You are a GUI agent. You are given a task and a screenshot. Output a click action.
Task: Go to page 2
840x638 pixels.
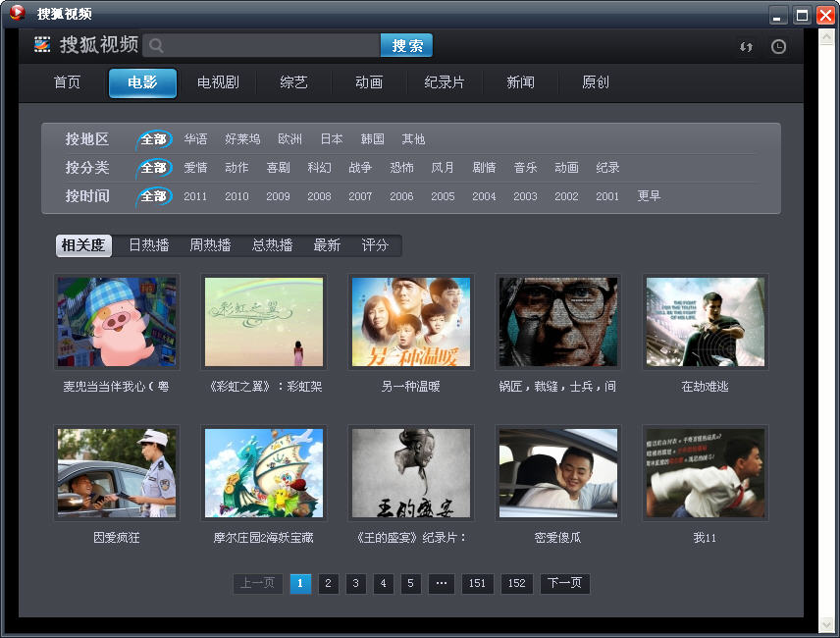pos(328,583)
